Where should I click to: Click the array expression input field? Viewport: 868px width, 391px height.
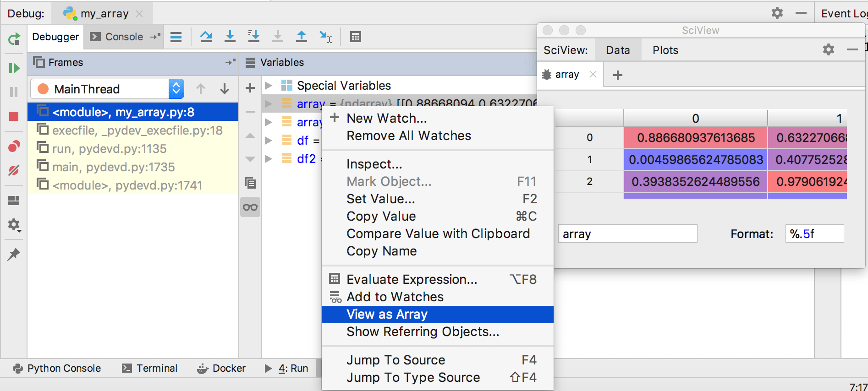(627, 234)
